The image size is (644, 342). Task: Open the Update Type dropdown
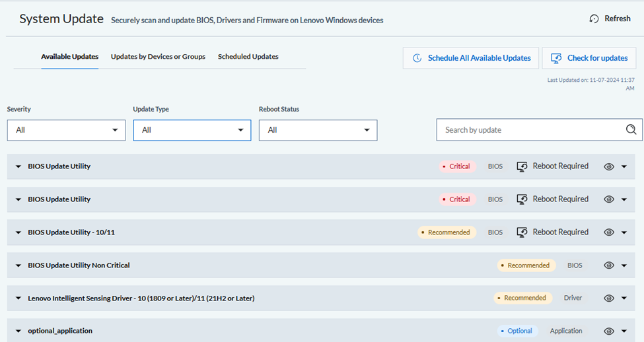click(192, 130)
